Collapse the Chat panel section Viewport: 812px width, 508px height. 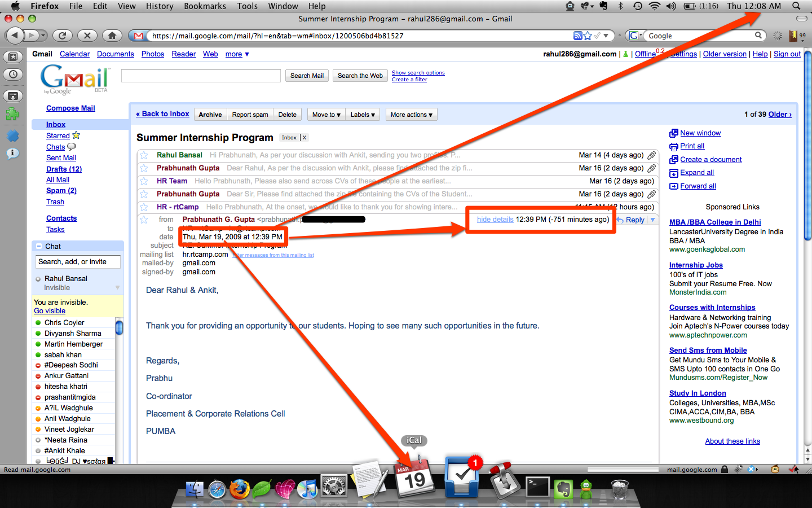[39, 247]
